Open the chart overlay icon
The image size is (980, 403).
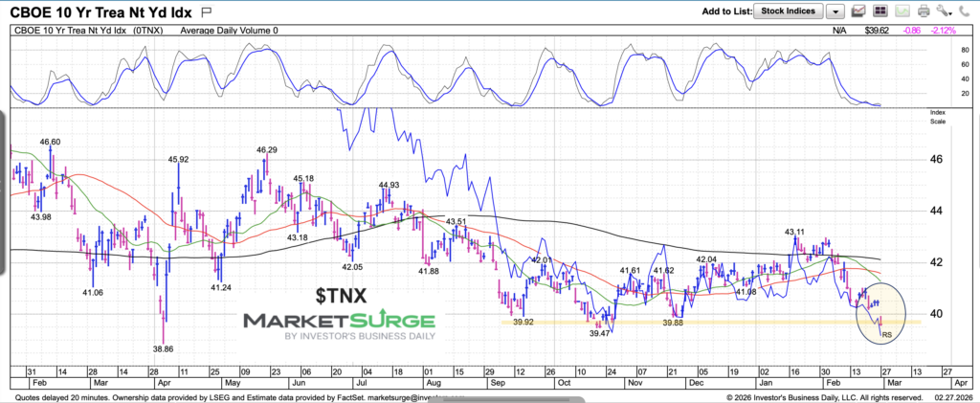coord(858,11)
